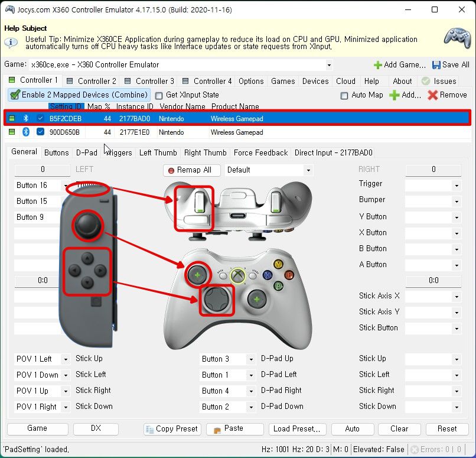Click the green status square in the B5F2CDEB row
The height and width of the screenshot is (458, 476).
(12, 118)
